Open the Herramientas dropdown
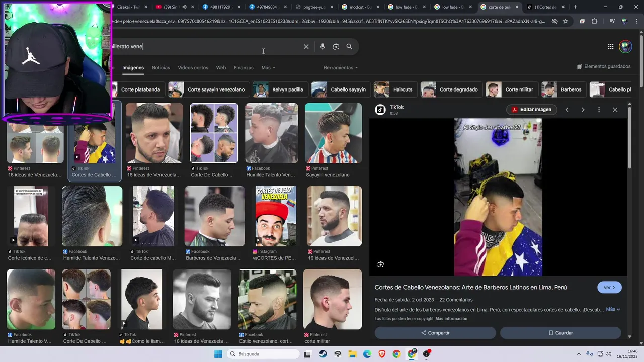Viewport: 644px width, 362px height. pyautogui.click(x=341, y=68)
